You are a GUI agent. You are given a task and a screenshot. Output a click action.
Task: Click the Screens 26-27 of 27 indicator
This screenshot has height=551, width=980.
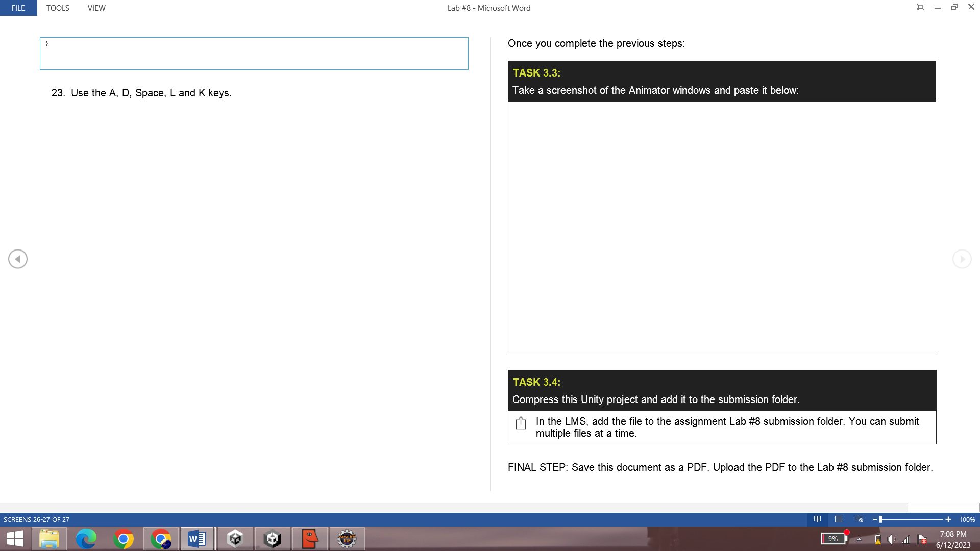coord(36,519)
